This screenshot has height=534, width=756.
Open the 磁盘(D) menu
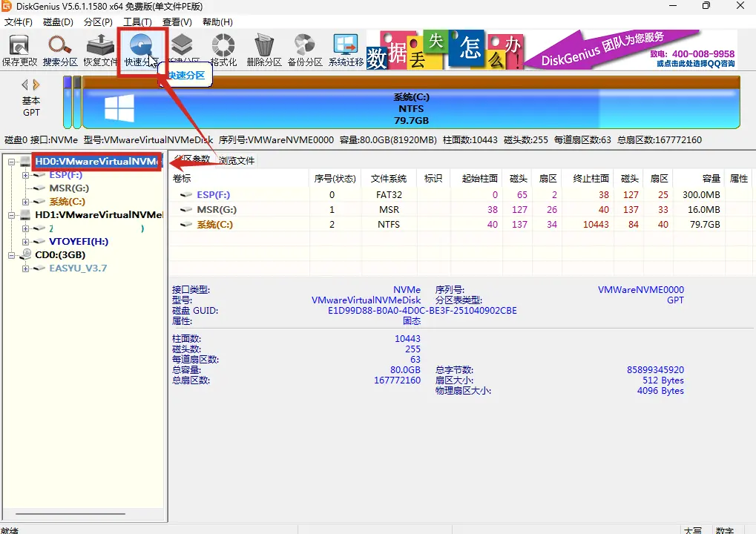(x=58, y=22)
